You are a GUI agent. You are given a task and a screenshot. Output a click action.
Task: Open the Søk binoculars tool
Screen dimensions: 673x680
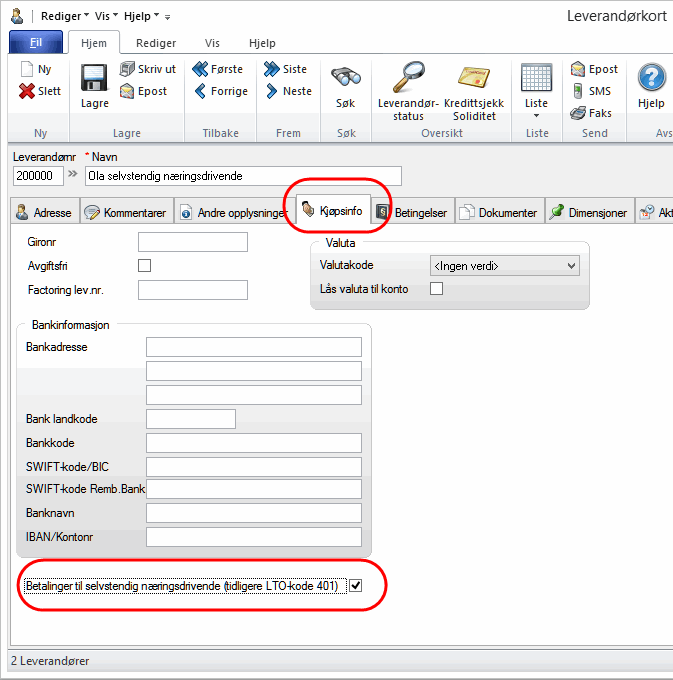(345, 78)
